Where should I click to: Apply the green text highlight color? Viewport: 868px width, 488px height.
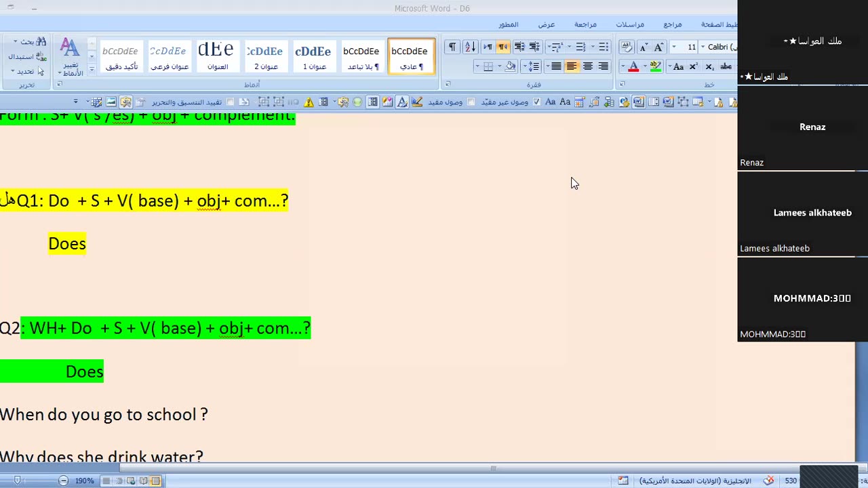(x=656, y=66)
